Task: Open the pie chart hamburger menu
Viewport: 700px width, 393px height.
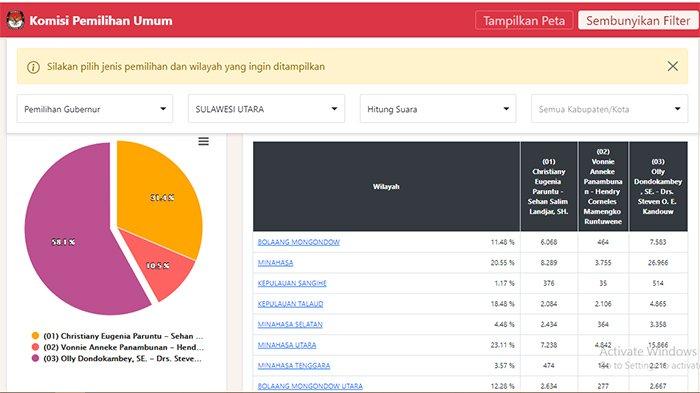Action: 204,142
